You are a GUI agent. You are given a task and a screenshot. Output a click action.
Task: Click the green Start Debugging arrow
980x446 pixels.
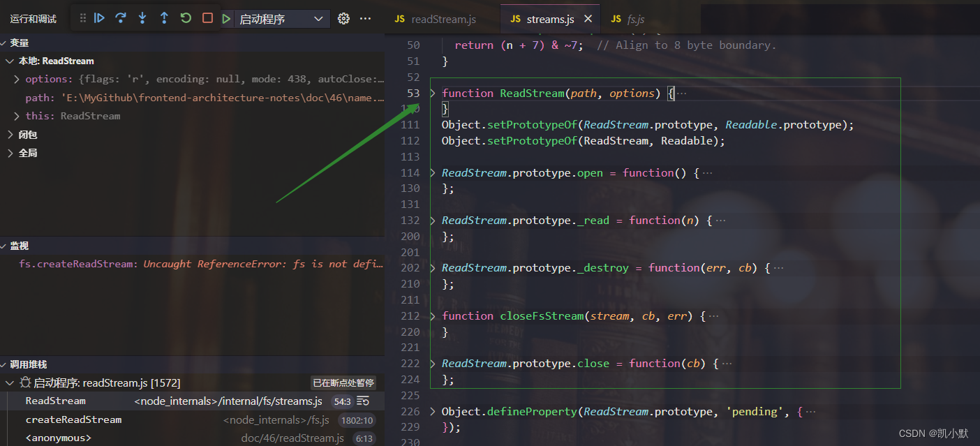pyautogui.click(x=227, y=19)
